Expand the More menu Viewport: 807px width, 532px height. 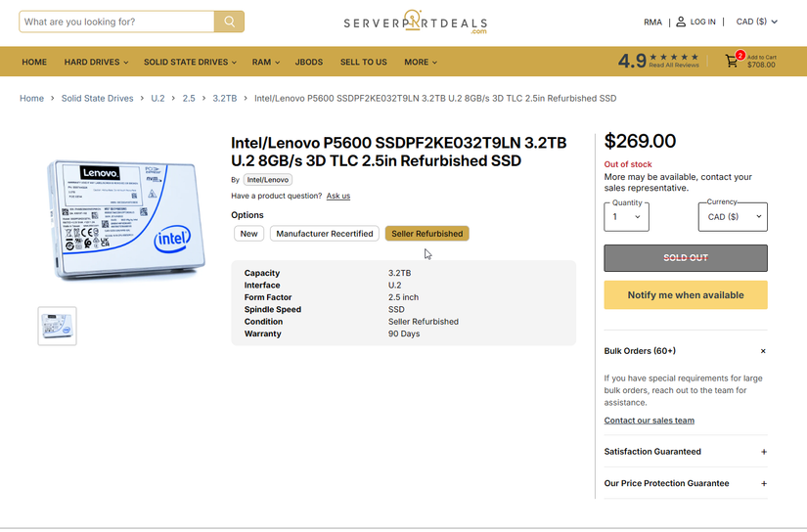[421, 62]
